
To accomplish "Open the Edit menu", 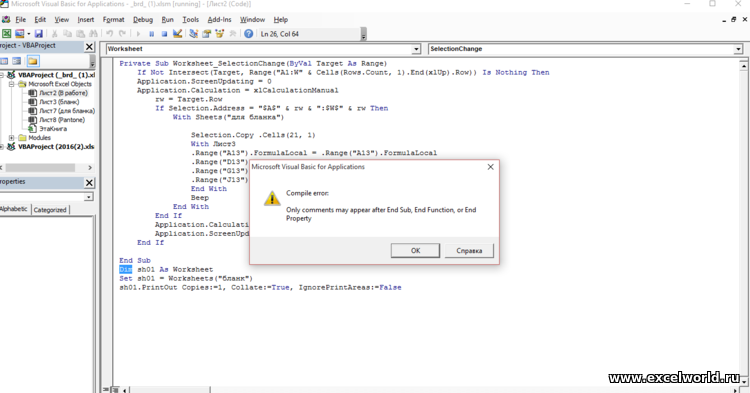I will [x=40, y=20].
